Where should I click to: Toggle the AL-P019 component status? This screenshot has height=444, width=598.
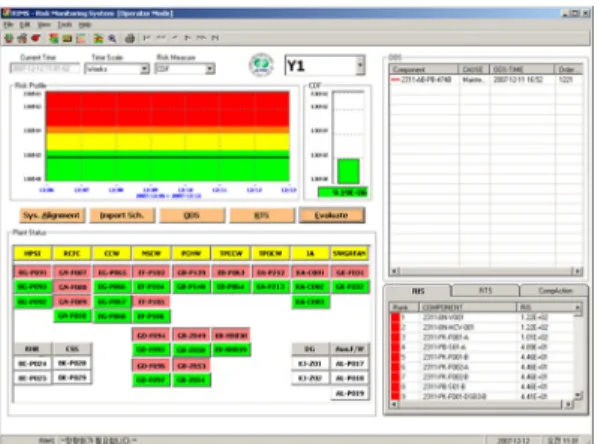click(x=350, y=393)
